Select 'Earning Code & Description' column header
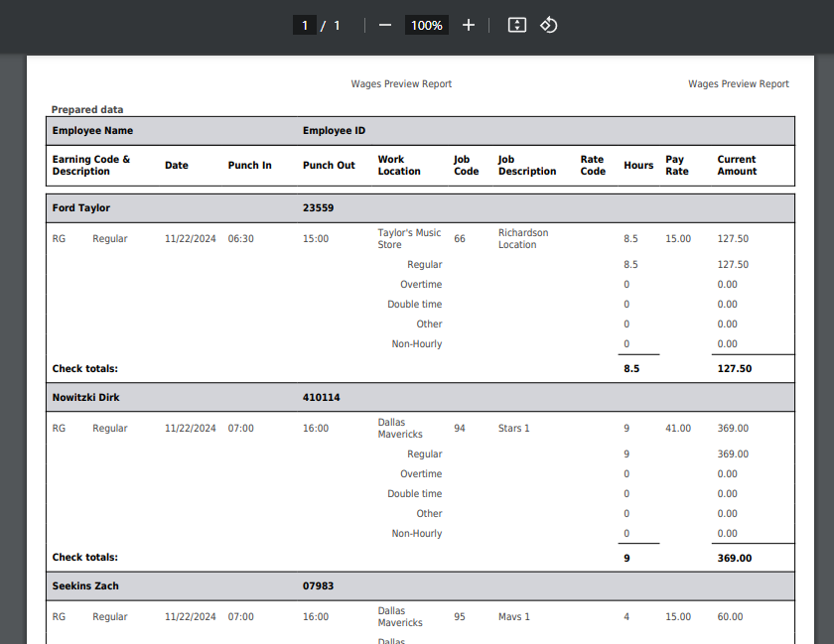 [x=91, y=166]
